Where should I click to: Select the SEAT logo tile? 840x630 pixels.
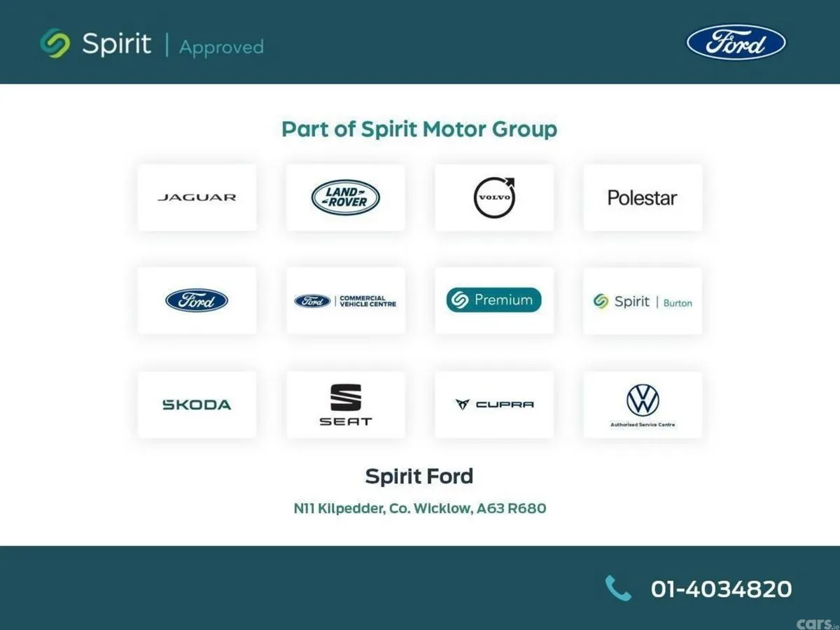pos(345,405)
